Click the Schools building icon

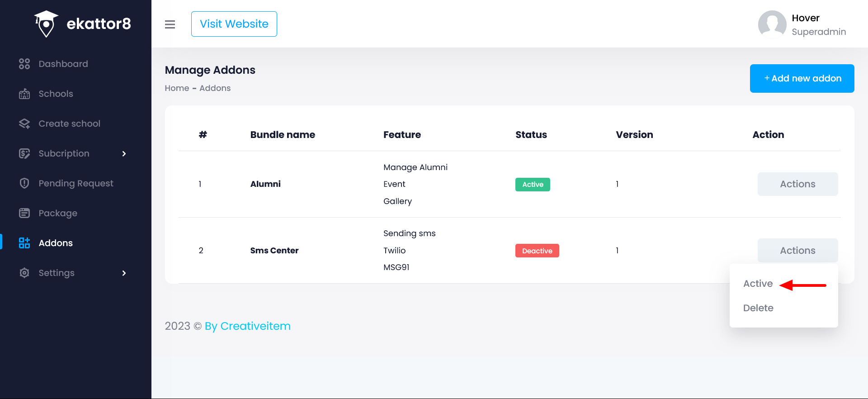tap(24, 94)
